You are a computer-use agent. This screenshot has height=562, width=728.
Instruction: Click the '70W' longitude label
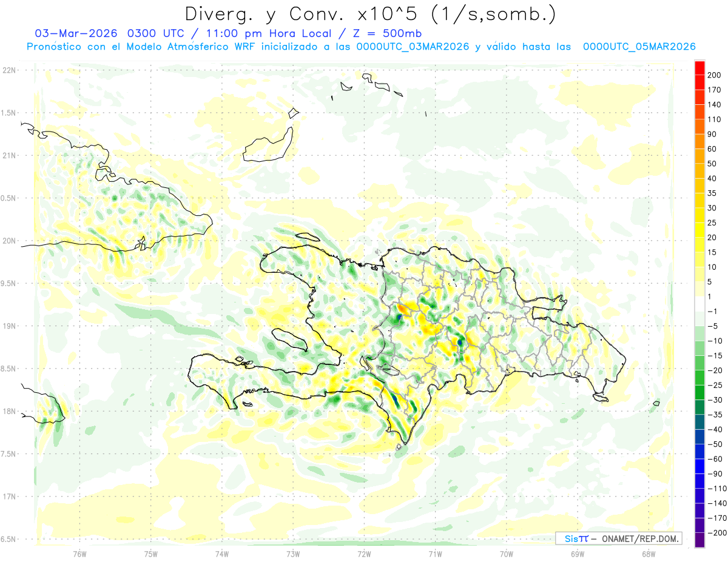pos(506,554)
